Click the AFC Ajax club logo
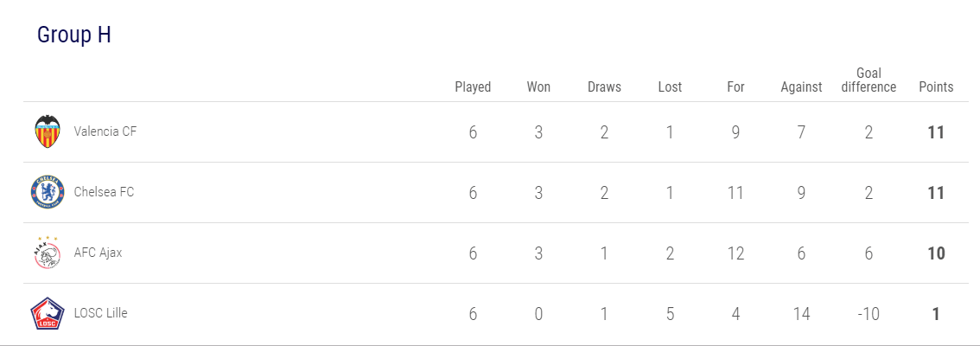The width and height of the screenshot is (980, 346). 47,253
